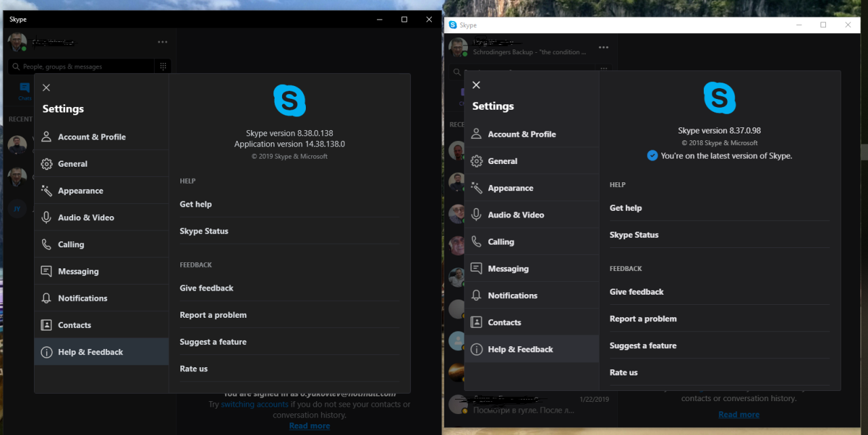Screen dimensions: 868x435
Task: Open General settings in the right Skype window
Action: pos(532,161)
